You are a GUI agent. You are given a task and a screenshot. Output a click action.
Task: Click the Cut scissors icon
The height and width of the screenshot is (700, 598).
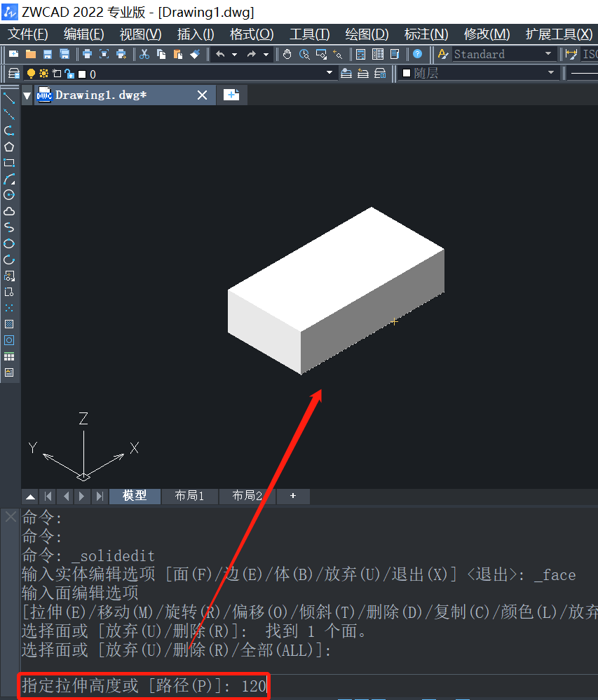point(144,54)
